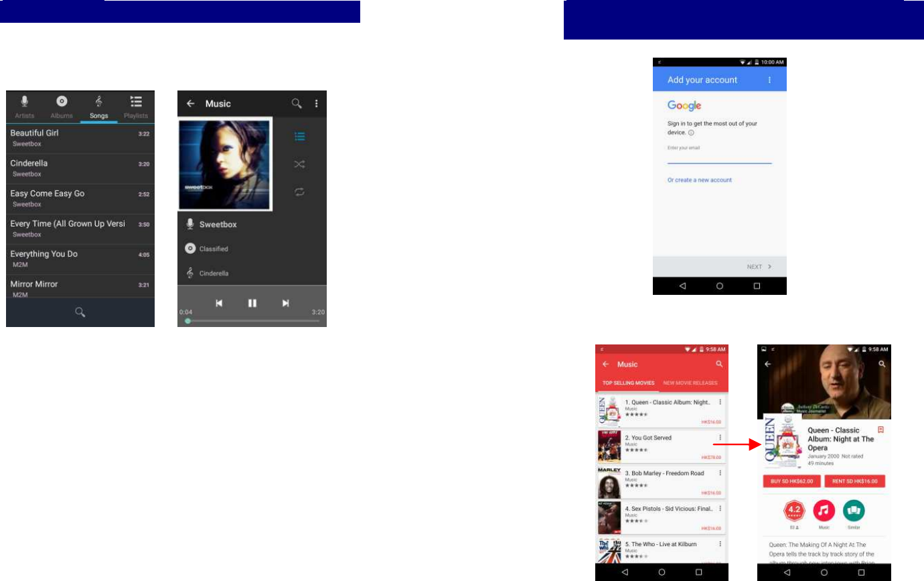Add Queen - Classic Album to wishlist
924x581 pixels.
click(x=880, y=430)
